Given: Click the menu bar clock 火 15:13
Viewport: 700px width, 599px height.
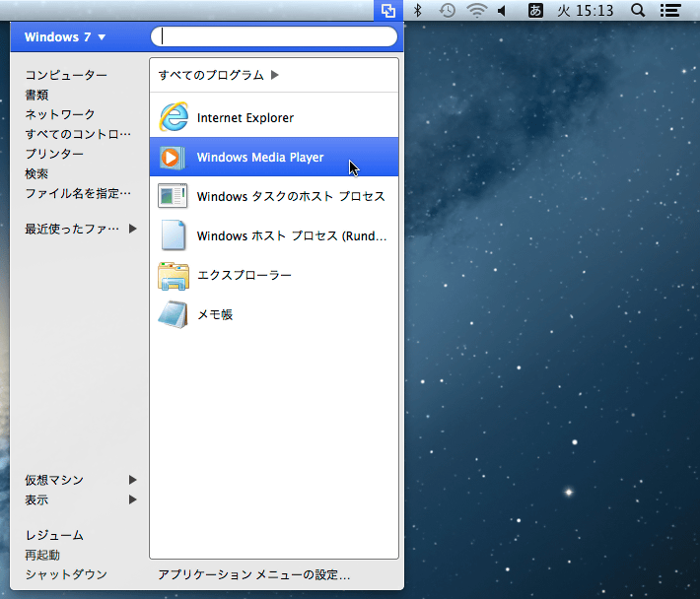Looking at the screenshot, I should [586, 10].
